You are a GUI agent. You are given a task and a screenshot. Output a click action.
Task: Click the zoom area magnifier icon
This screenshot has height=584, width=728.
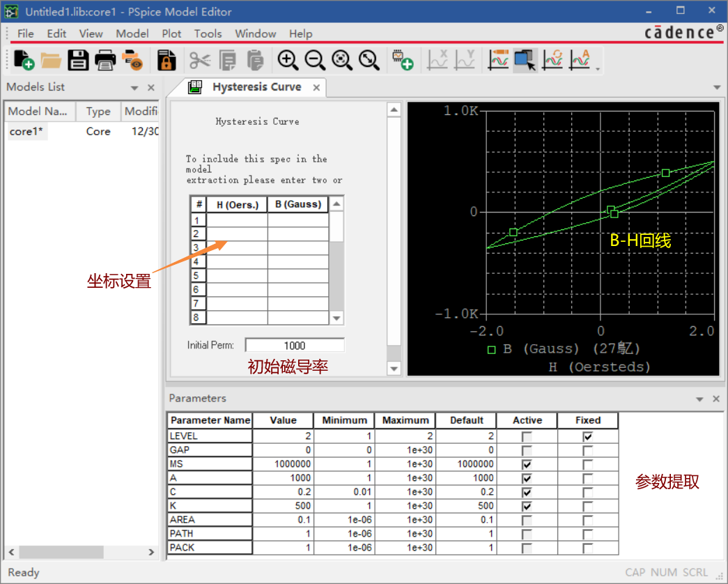click(x=342, y=60)
